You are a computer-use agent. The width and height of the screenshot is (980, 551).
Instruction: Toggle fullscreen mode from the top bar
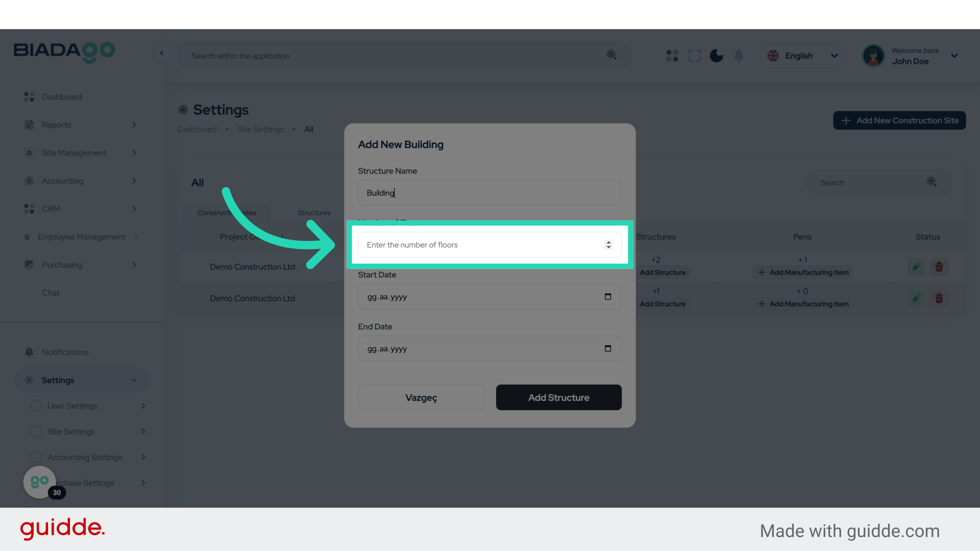pyautogui.click(x=694, y=56)
